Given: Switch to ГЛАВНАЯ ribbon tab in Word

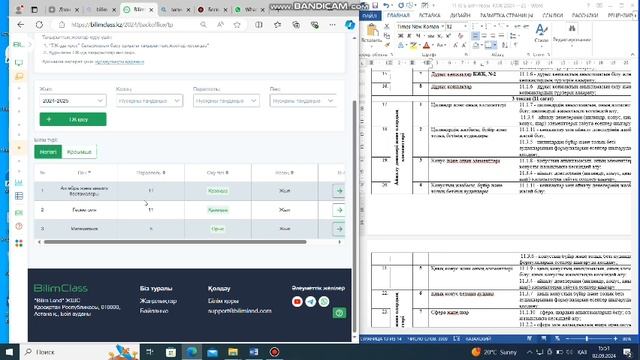Looking at the screenshot, I should click(398, 16).
